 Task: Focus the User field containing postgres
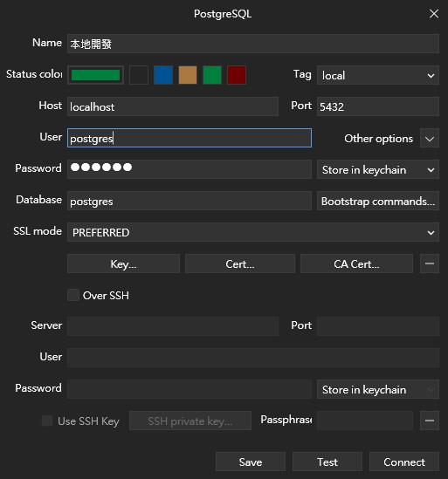tap(190, 138)
